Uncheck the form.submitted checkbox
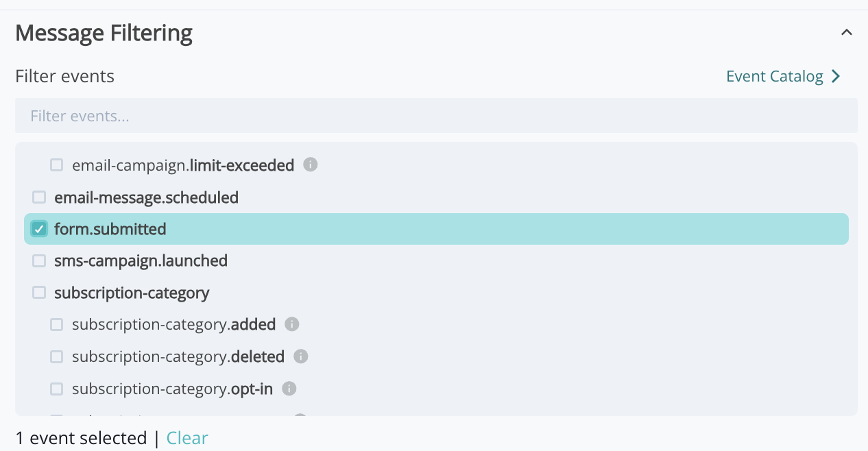 [x=39, y=229]
